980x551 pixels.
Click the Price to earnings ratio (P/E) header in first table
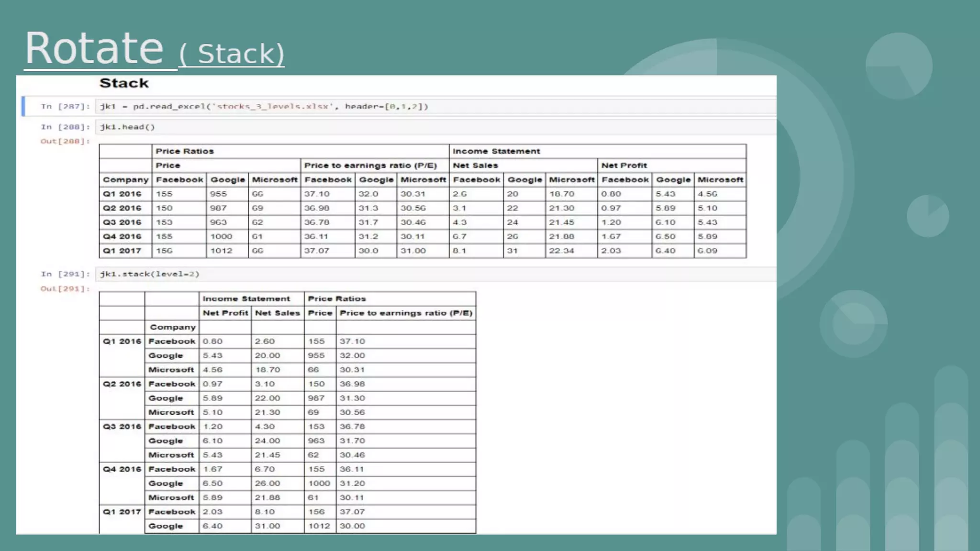pos(370,165)
